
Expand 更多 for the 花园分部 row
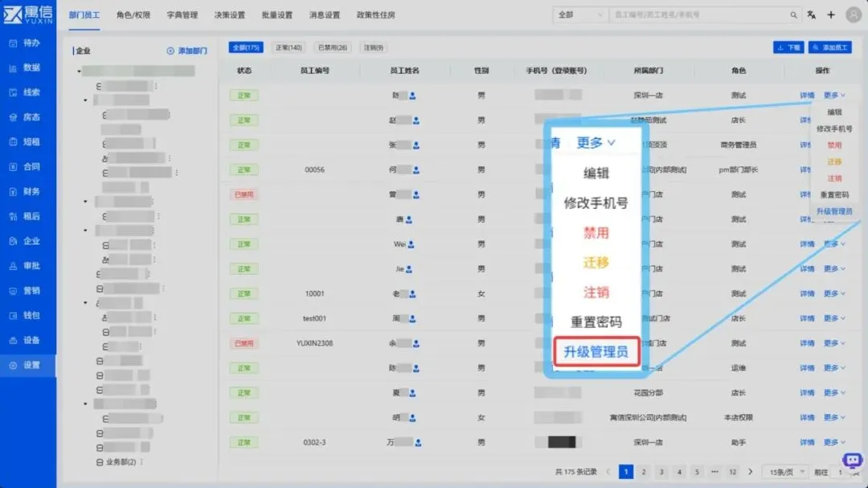click(834, 392)
